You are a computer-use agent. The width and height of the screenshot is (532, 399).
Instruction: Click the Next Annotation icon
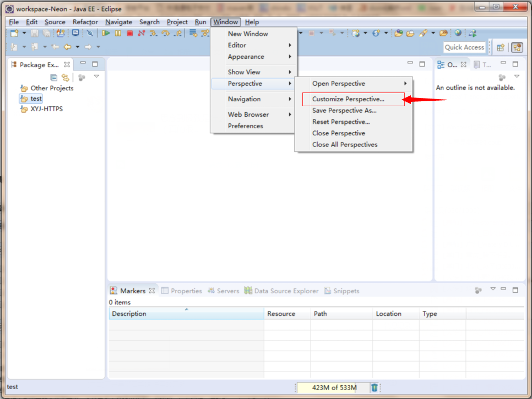(14, 47)
